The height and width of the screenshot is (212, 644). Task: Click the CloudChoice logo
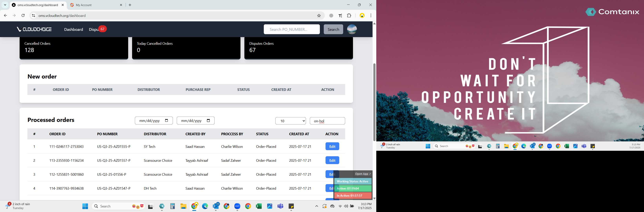34,29
